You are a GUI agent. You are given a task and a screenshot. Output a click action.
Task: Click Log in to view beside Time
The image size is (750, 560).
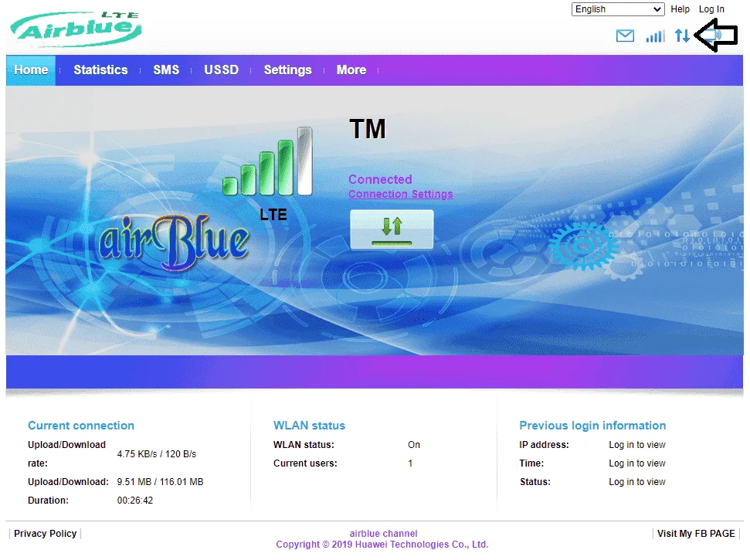point(636,463)
